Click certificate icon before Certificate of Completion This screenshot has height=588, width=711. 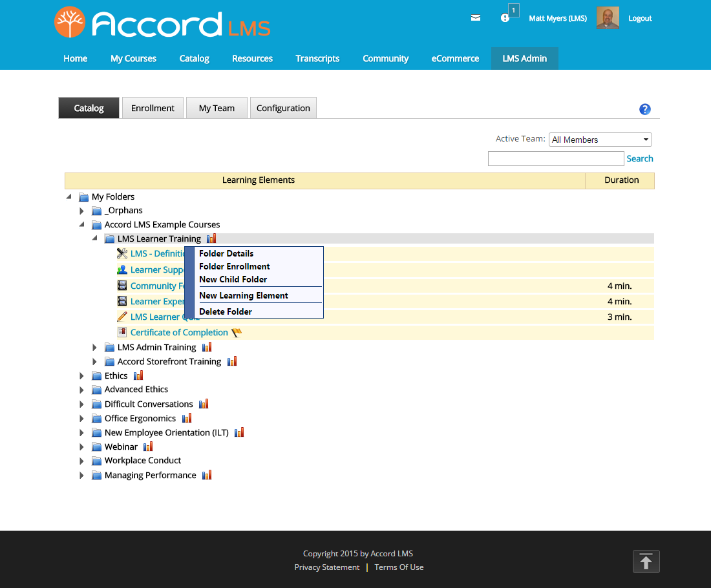[122, 332]
